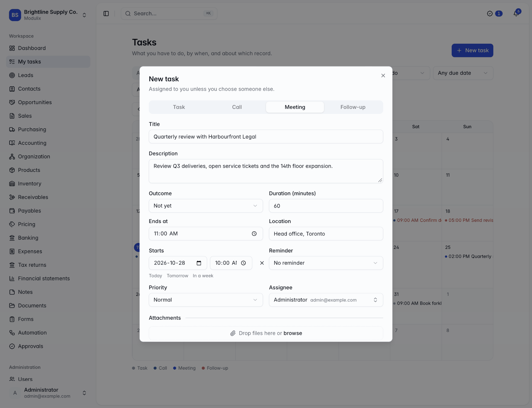Open the Purchasing truck icon
This screenshot has height=408, width=532.
coord(12,129)
